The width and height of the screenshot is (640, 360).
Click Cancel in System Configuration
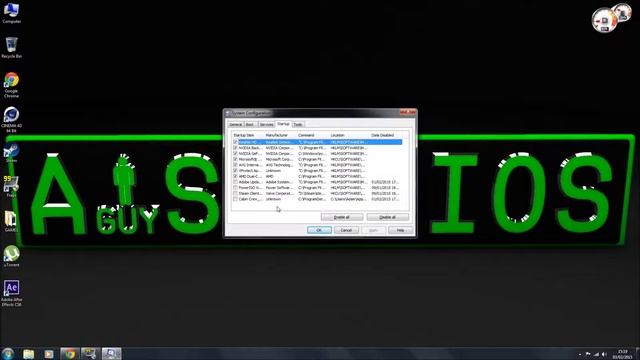(346, 230)
